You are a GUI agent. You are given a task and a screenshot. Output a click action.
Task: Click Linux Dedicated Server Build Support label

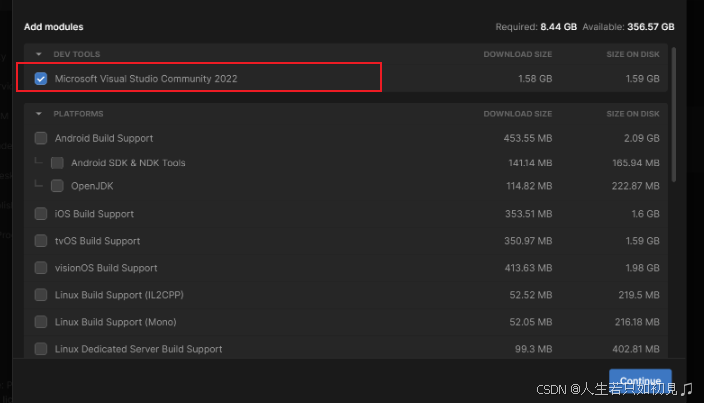(x=138, y=349)
